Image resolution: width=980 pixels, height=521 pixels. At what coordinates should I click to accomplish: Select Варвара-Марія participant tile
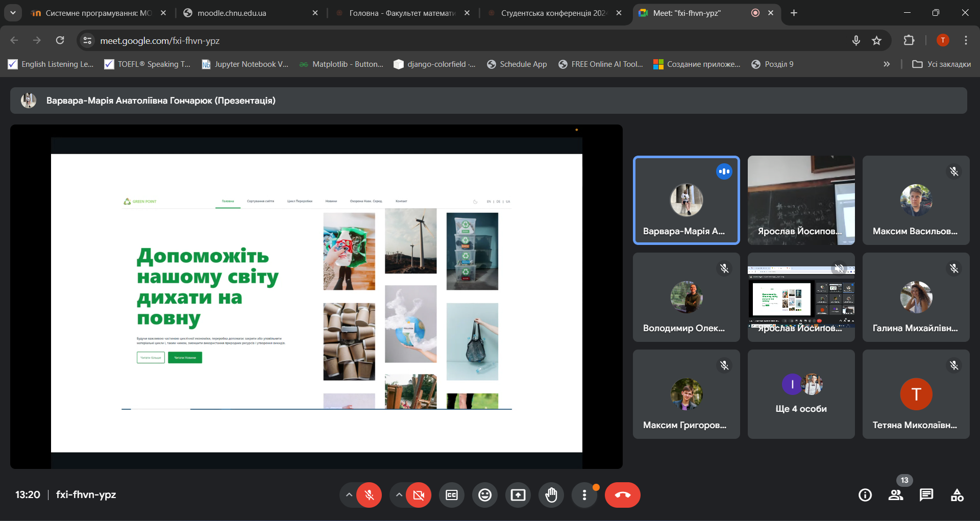pyautogui.click(x=687, y=200)
